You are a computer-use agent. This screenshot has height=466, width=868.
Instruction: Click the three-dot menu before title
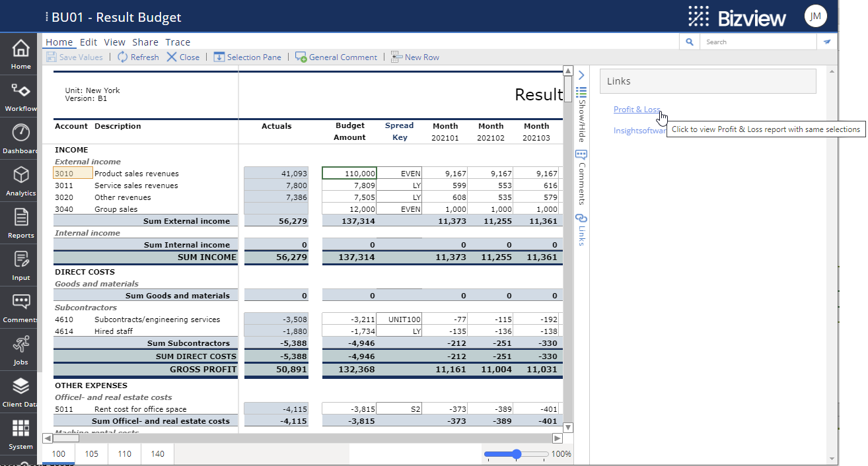pos(46,17)
